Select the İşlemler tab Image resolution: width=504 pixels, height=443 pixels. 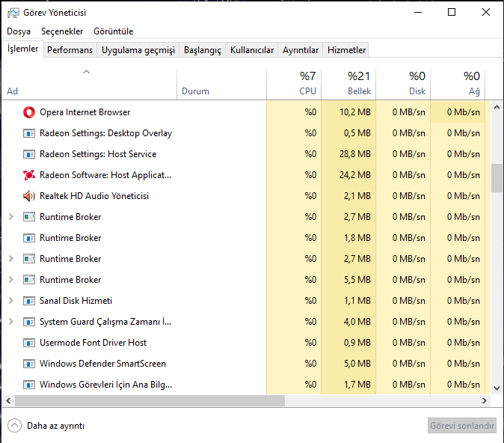point(23,49)
